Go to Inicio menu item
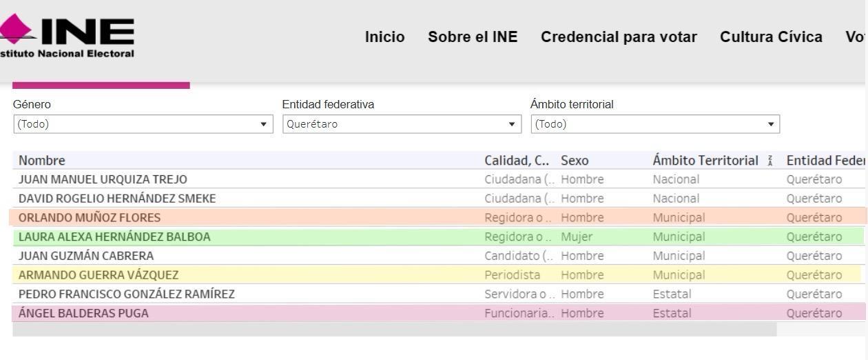This screenshot has height=360, width=868. point(384,37)
